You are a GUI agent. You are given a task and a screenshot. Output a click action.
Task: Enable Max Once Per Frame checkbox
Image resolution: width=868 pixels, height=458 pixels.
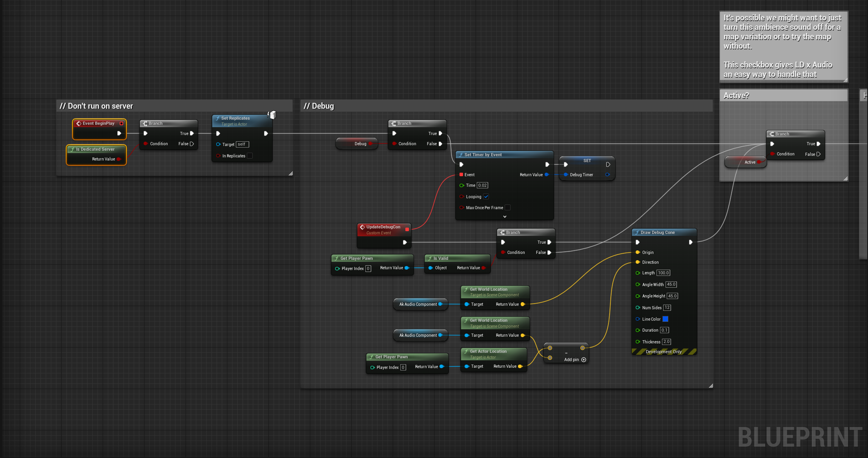coord(507,208)
